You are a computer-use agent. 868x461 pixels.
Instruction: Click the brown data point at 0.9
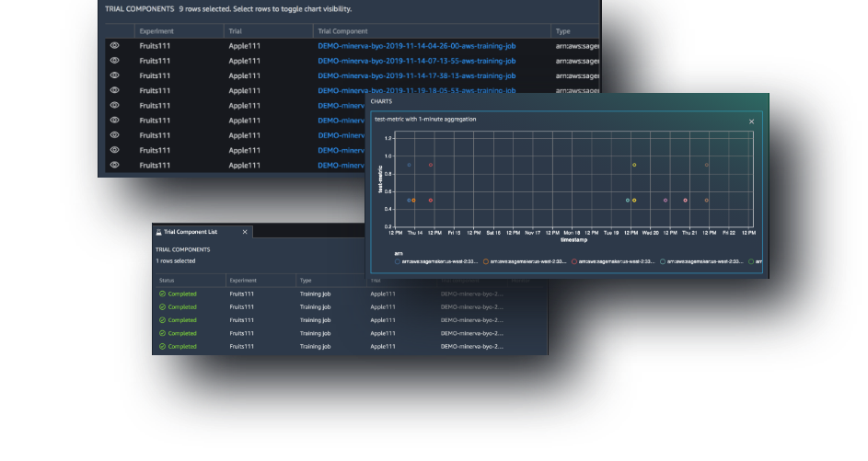point(706,165)
